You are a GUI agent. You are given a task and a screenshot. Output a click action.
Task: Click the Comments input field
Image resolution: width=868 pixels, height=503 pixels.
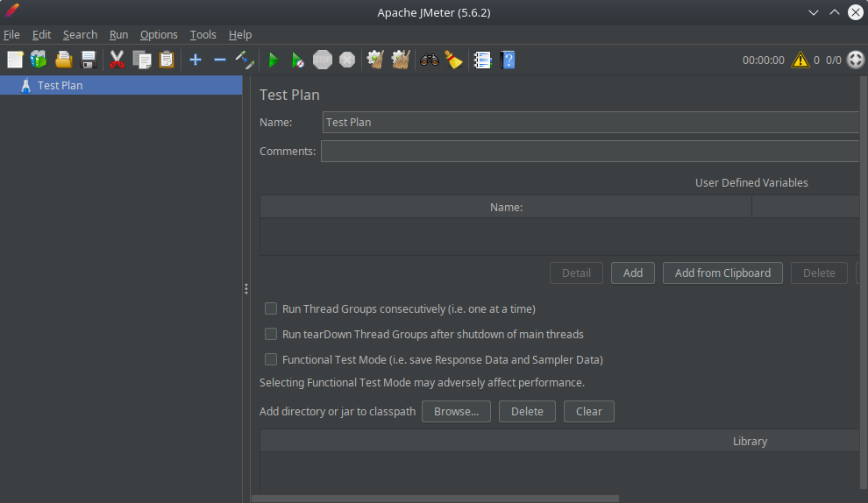pyautogui.click(x=590, y=151)
